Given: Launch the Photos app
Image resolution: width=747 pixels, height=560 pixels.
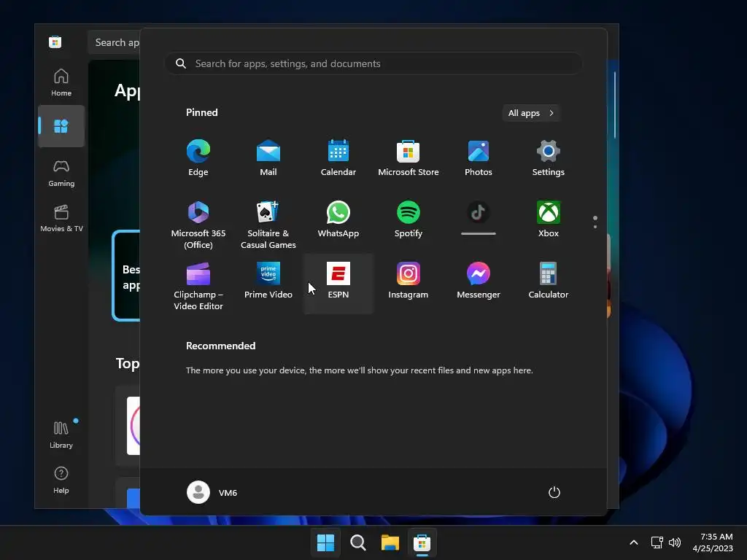Looking at the screenshot, I should tap(479, 158).
